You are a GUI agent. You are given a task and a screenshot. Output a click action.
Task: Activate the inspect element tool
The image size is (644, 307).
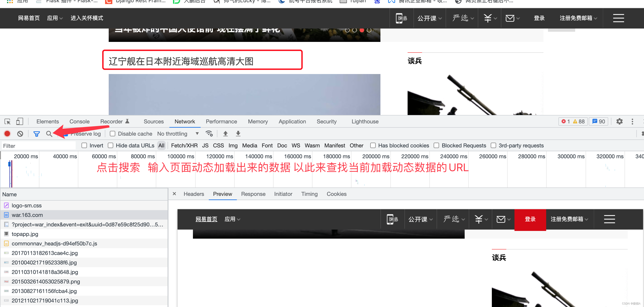tap(7, 122)
